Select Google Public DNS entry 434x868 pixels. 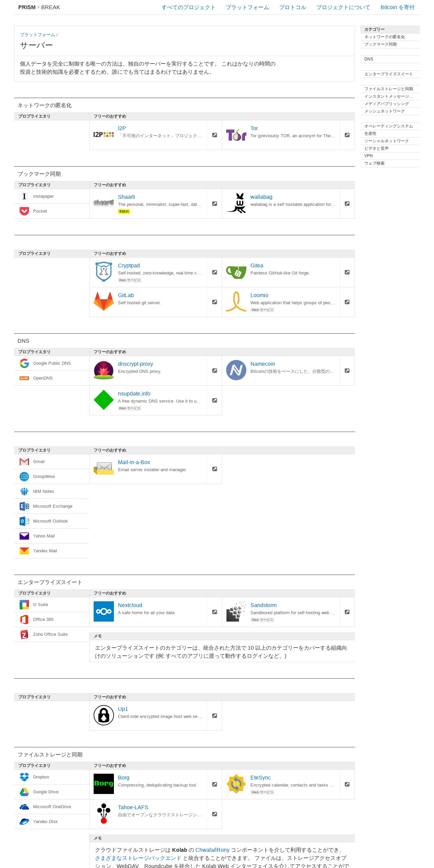pos(52,363)
